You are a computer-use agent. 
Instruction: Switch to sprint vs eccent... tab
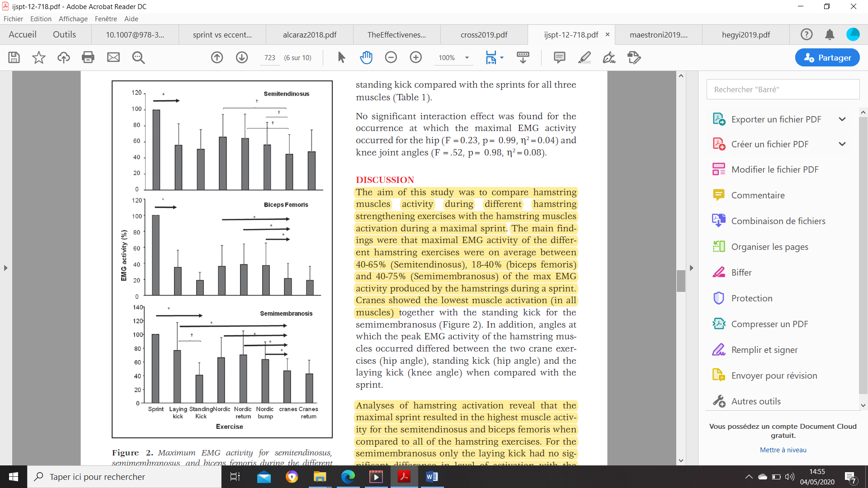point(222,35)
